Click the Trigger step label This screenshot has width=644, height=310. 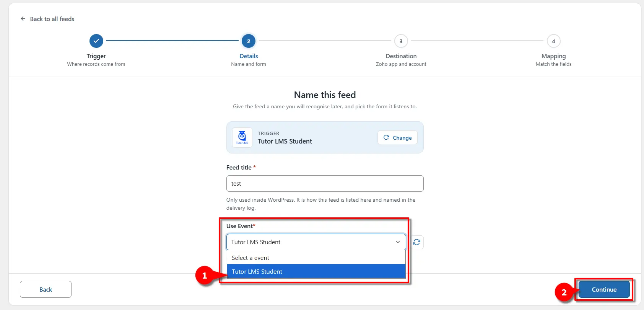click(96, 56)
